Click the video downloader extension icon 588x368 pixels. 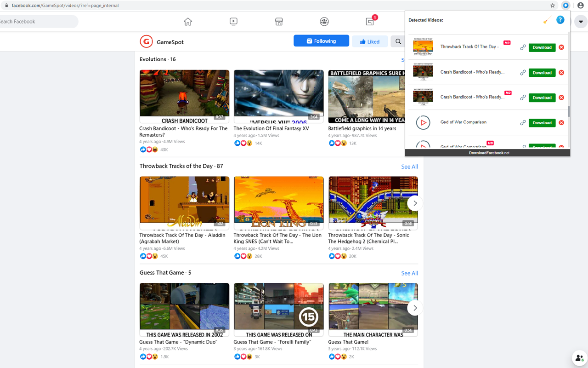click(x=566, y=6)
